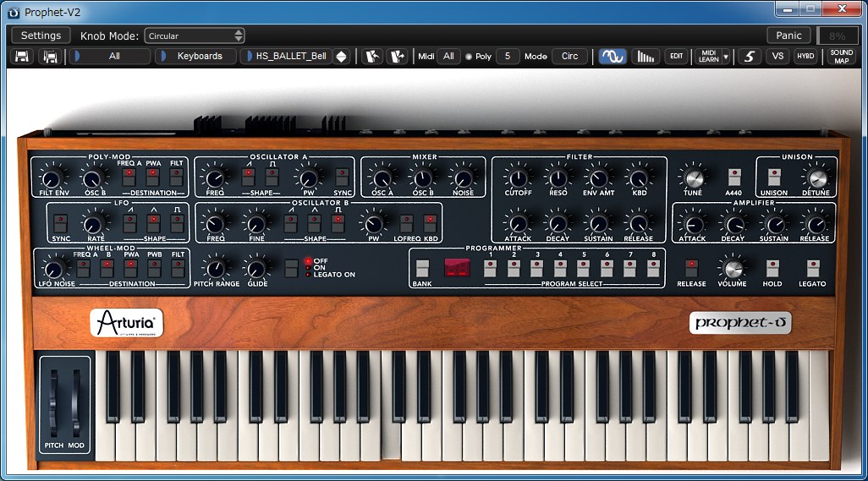The width and height of the screenshot is (868, 481).
Task: Toggle LFO SYNC switch
Action: pyautogui.click(x=60, y=223)
